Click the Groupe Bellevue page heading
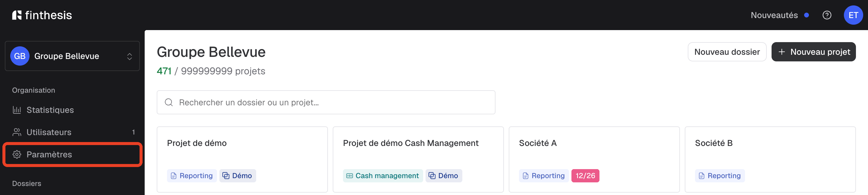This screenshot has width=868, height=195. click(x=211, y=52)
